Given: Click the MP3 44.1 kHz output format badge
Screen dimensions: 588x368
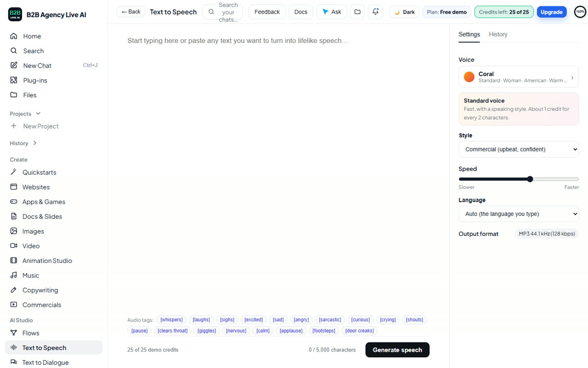Looking at the screenshot, I should click(x=547, y=234).
